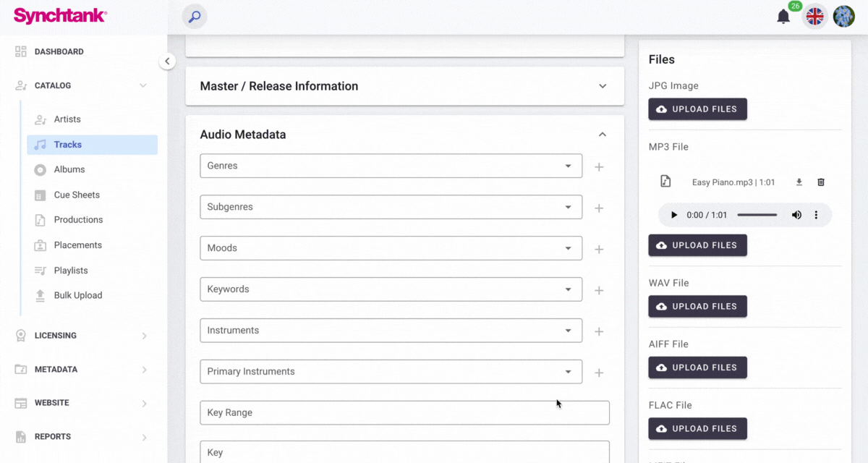Open the notifications bell
Viewport: 868px width, 463px height.
[783, 17]
